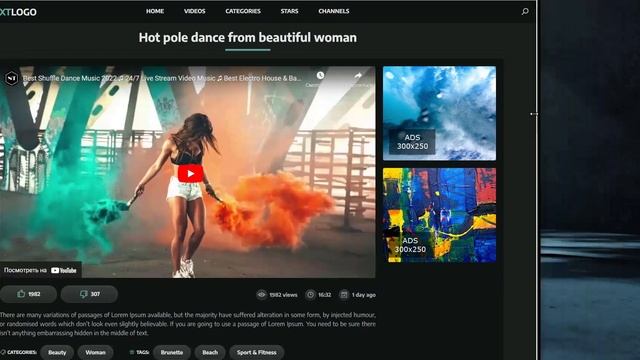Click the TAGS label icon

coord(131,352)
